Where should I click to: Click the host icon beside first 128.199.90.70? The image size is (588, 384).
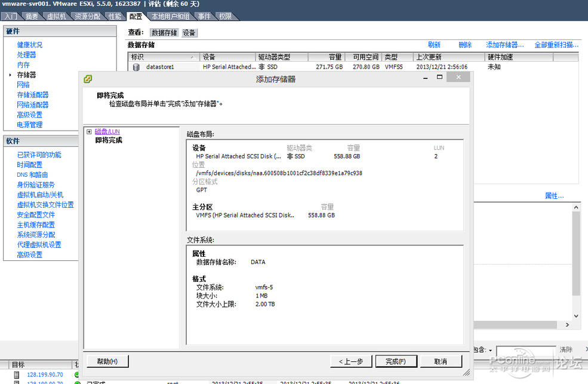tap(17, 374)
